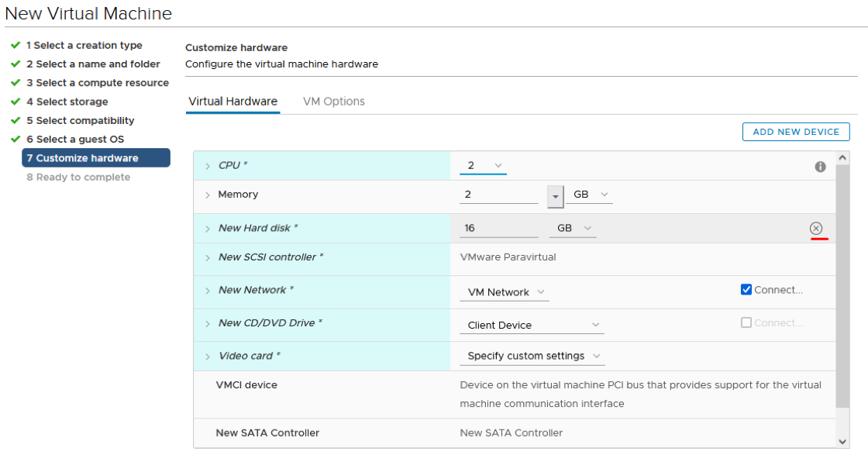Switch to the VM Options tab
Screen dimensions: 868x455
pyautogui.click(x=334, y=102)
